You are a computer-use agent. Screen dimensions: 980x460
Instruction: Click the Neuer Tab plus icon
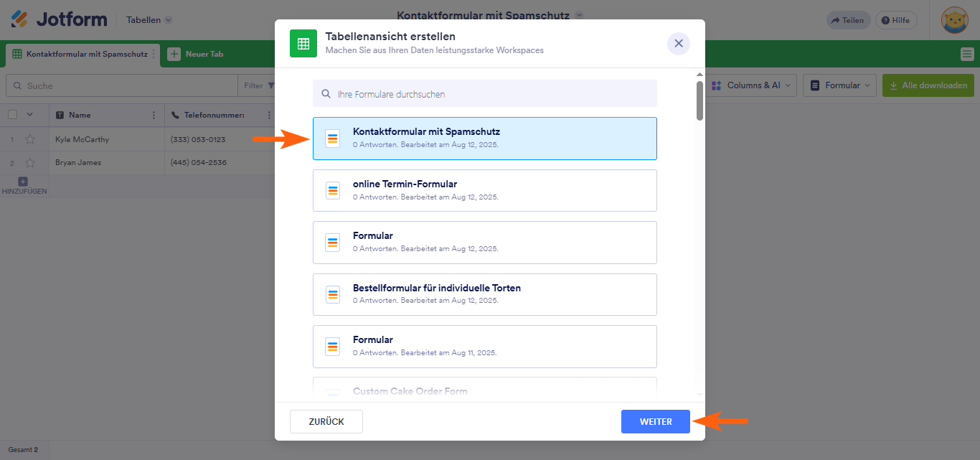pyautogui.click(x=174, y=54)
